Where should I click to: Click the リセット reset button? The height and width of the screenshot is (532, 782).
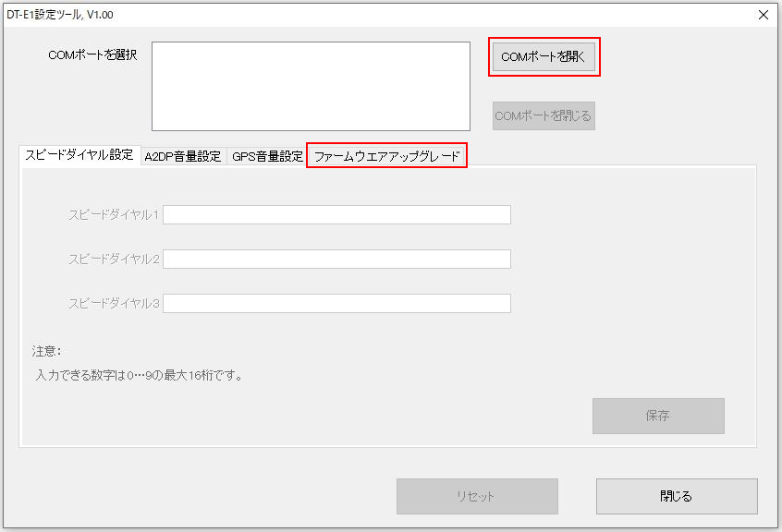[477, 496]
